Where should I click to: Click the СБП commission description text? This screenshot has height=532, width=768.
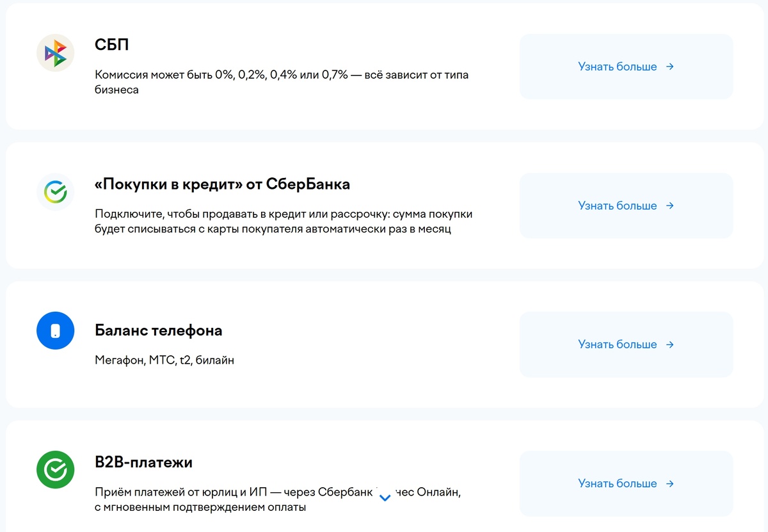pos(282,83)
